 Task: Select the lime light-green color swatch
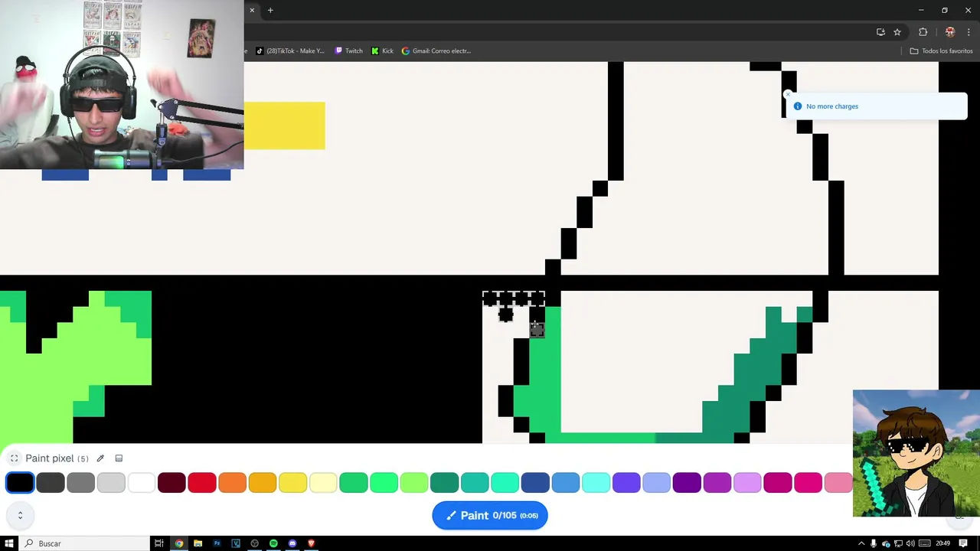point(414,482)
